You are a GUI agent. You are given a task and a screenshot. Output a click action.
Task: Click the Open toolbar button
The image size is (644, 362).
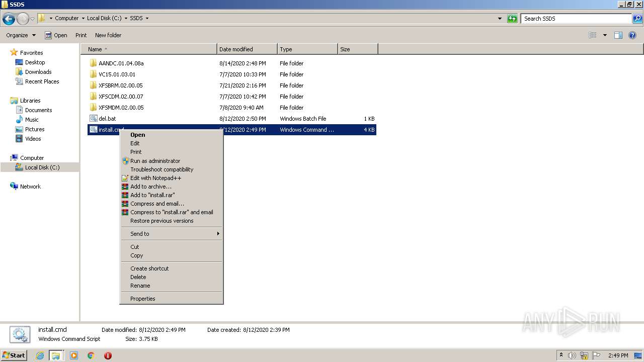[56, 35]
